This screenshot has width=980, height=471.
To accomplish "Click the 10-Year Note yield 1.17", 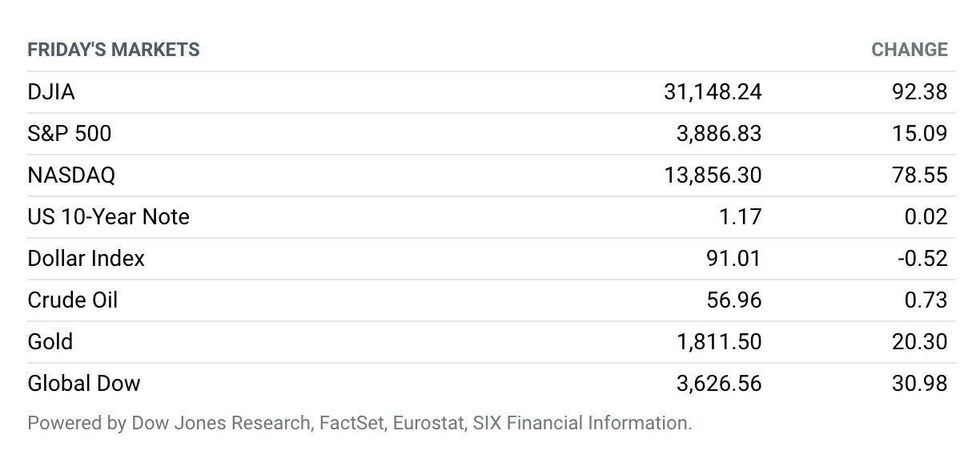I will (741, 217).
